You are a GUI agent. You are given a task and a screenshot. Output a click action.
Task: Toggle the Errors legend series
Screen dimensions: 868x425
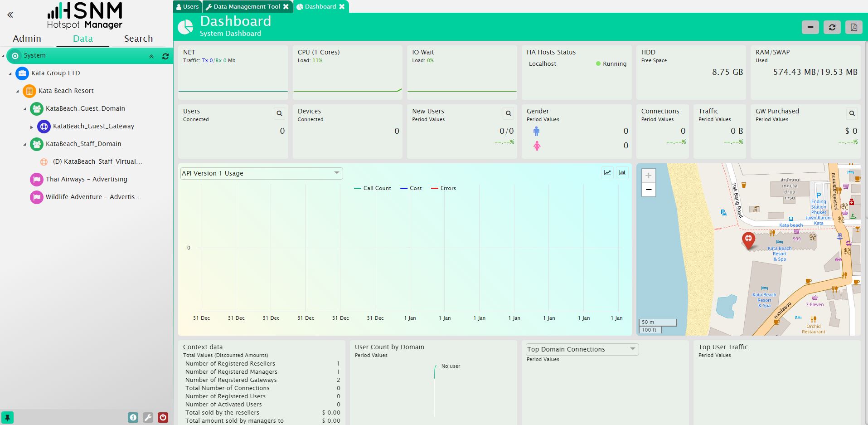coord(443,188)
